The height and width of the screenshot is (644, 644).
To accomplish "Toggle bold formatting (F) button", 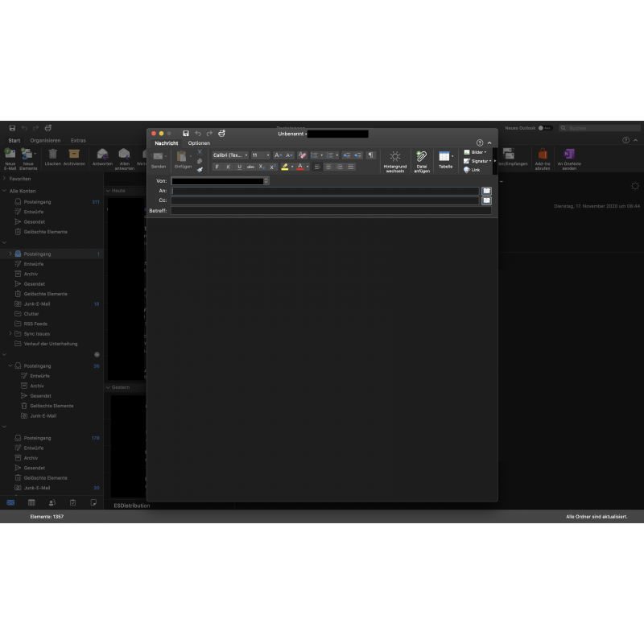I will click(x=217, y=167).
